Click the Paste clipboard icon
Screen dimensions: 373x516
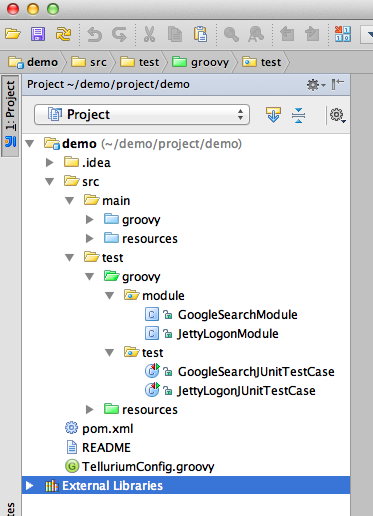click(200, 34)
